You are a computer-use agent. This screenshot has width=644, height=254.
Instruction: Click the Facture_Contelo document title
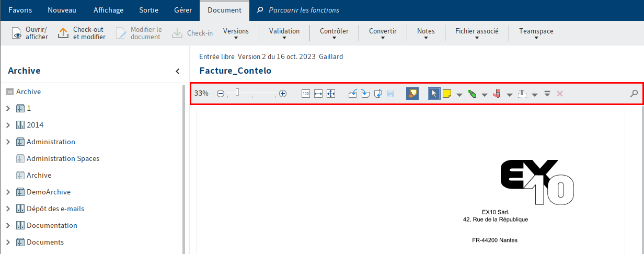235,71
